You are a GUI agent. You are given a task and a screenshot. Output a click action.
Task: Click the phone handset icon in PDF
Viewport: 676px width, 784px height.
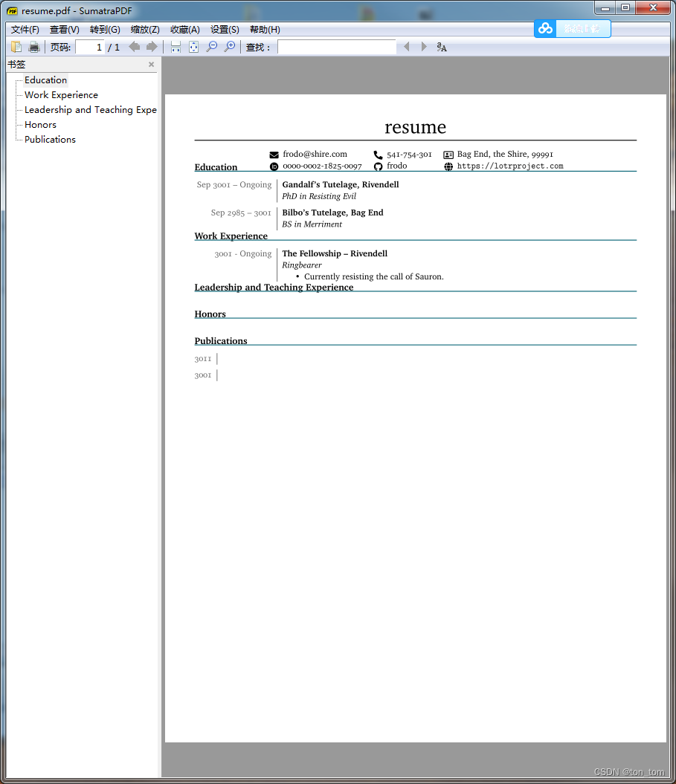(x=378, y=155)
